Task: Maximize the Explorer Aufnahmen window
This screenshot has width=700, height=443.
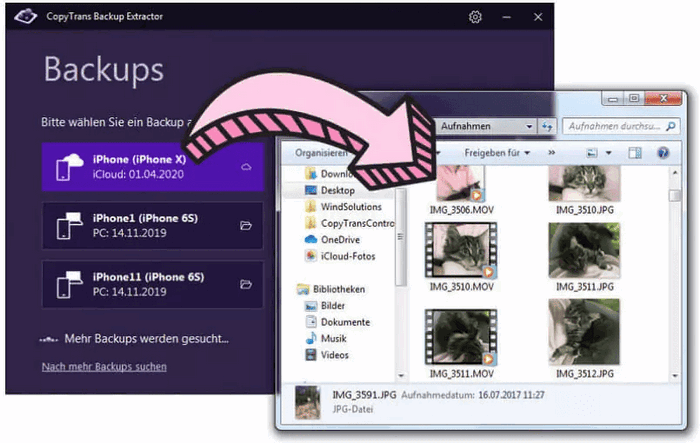Action: [633, 98]
